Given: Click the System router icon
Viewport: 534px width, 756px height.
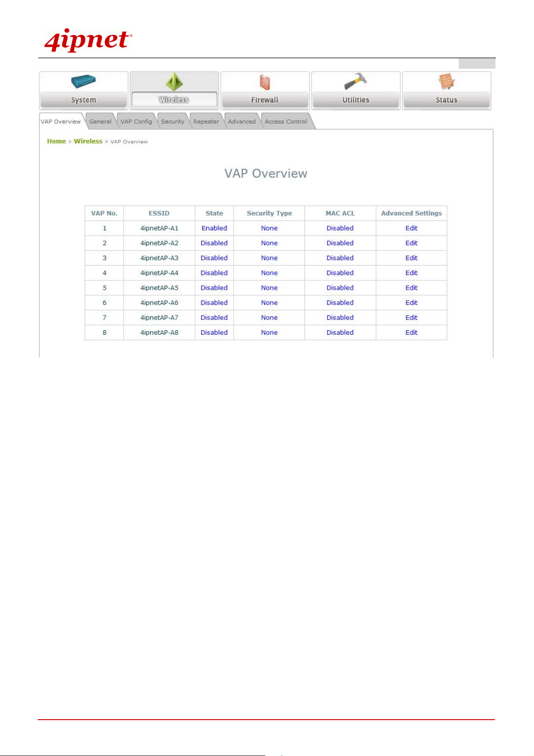Looking at the screenshot, I should point(83,82).
